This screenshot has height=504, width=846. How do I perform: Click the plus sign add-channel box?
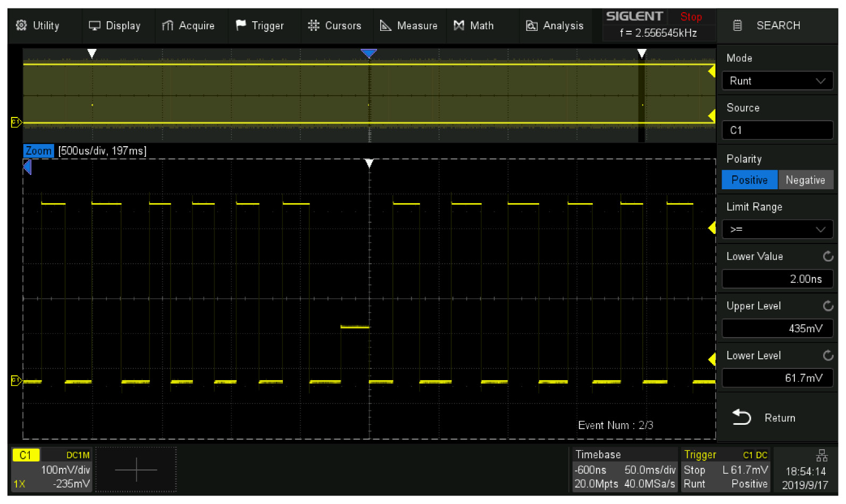(136, 469)
